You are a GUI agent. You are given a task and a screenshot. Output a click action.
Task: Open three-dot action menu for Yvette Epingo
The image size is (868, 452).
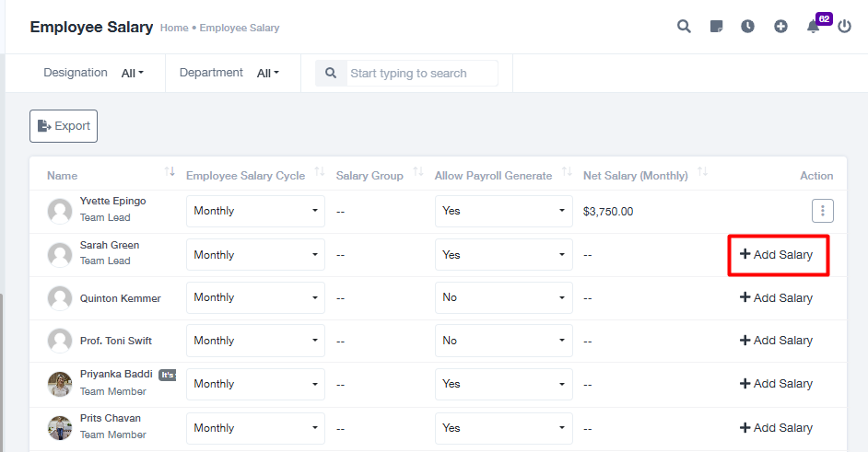pos(823,211)
